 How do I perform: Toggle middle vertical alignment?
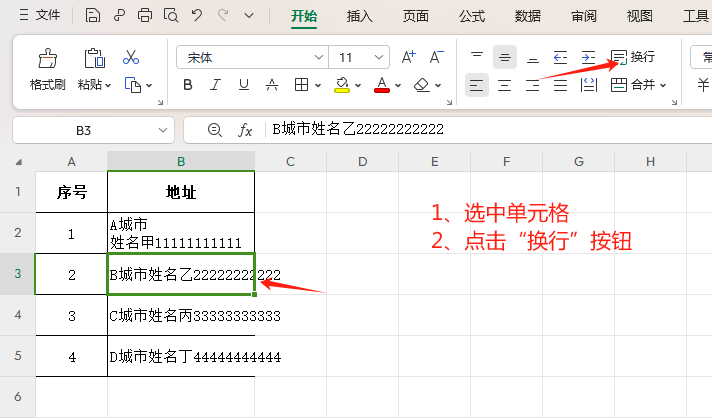504,57
